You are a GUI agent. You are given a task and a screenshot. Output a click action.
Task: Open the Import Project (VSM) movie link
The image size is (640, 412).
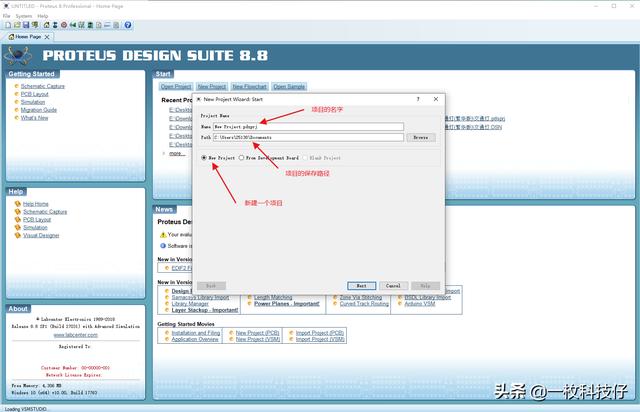pos(320,339)
